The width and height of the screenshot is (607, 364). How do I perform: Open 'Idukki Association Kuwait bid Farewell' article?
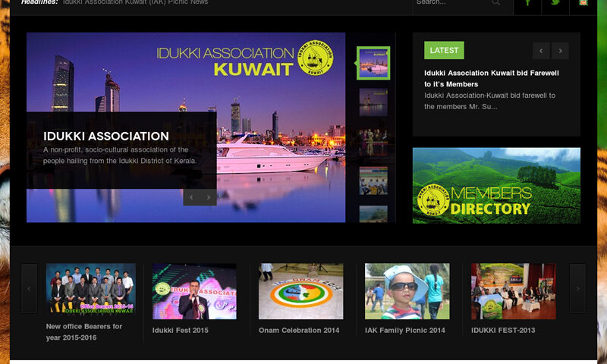(491, 79)
